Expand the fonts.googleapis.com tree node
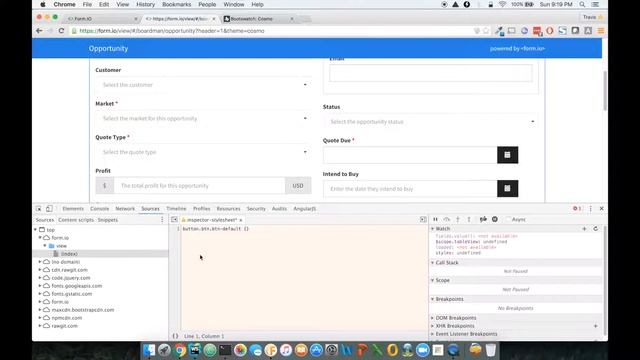The image size is (640, 360). [x=40, y=286]
